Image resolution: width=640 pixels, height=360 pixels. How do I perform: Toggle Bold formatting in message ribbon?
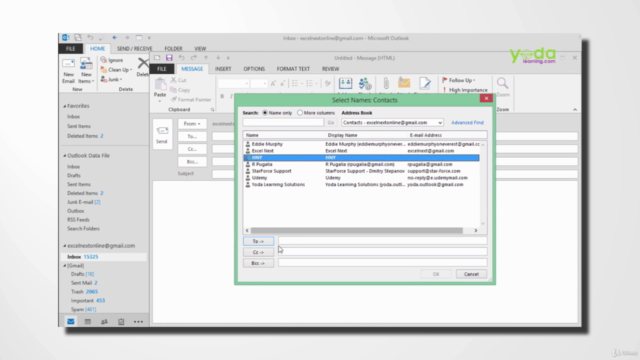pyautogui.click(x=222, y=96)
